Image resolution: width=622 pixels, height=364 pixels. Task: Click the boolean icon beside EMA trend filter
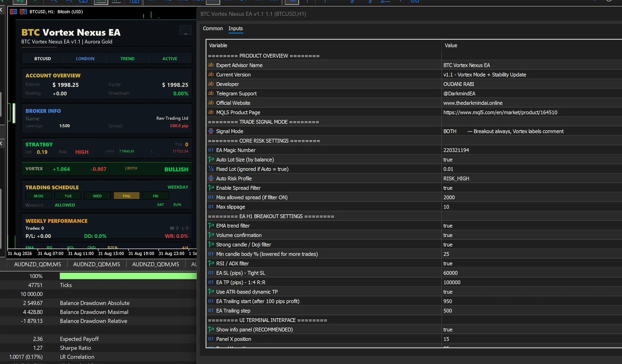(x=211, y=225)
